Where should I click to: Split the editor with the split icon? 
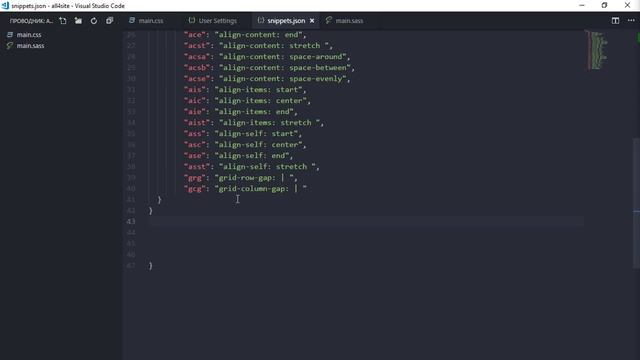click(615, 20)
